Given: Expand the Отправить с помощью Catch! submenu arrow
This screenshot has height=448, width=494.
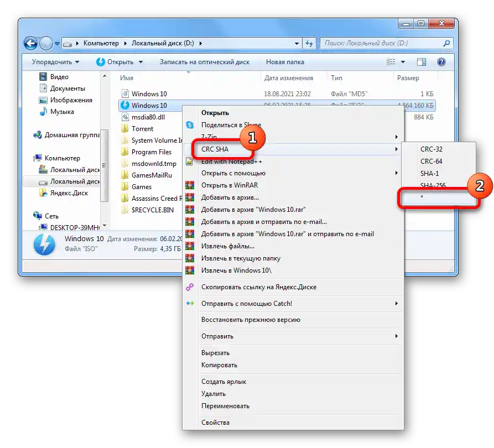Looking at the screenshot, I should (396, 304).
